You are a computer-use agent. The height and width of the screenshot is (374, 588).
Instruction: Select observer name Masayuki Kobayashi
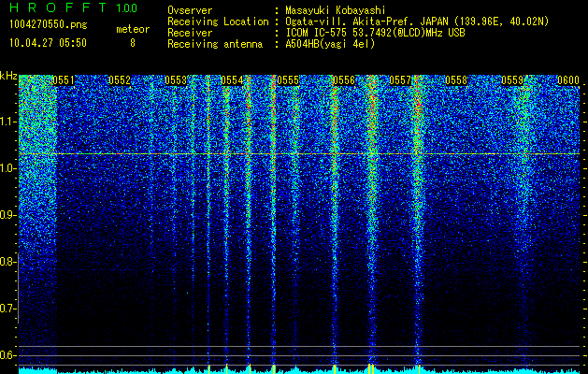[x=336, y=11]
